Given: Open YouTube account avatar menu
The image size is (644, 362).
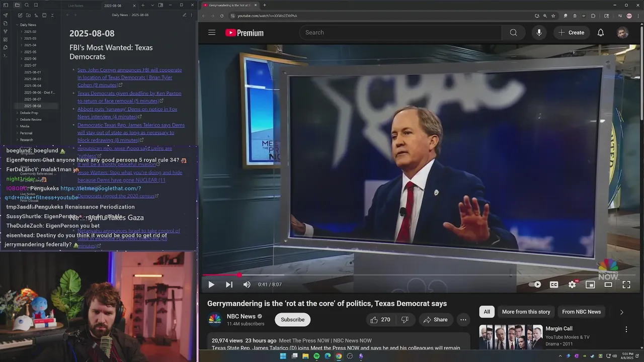Looking at the screenshot, I should pyautogui.click(x=623, y=33).
